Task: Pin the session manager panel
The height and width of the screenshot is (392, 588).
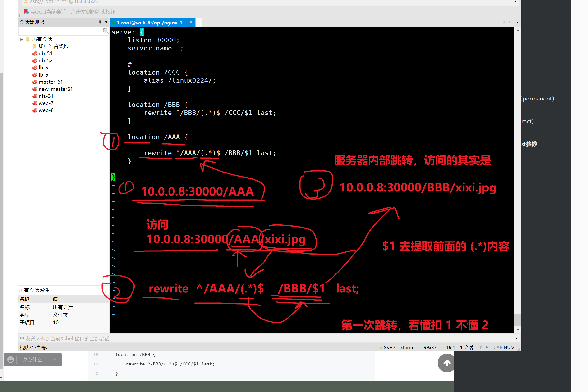Action: click(100, 22)
